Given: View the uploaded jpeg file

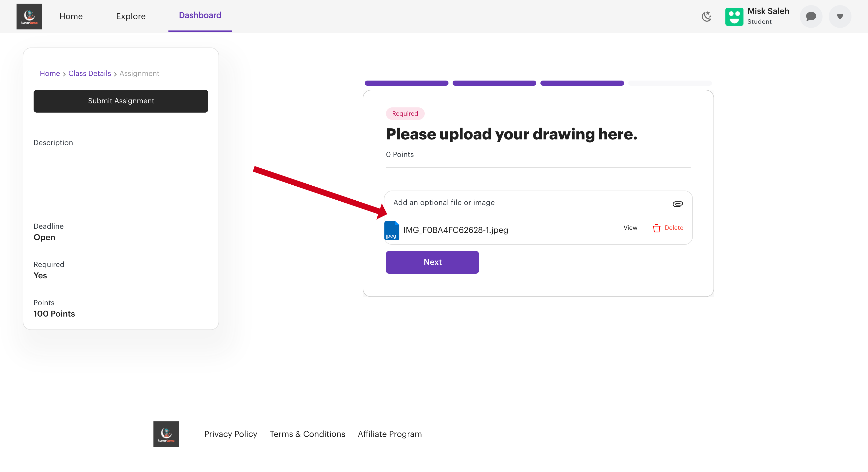Looking at the screenshot, I should tap(630, 228).
